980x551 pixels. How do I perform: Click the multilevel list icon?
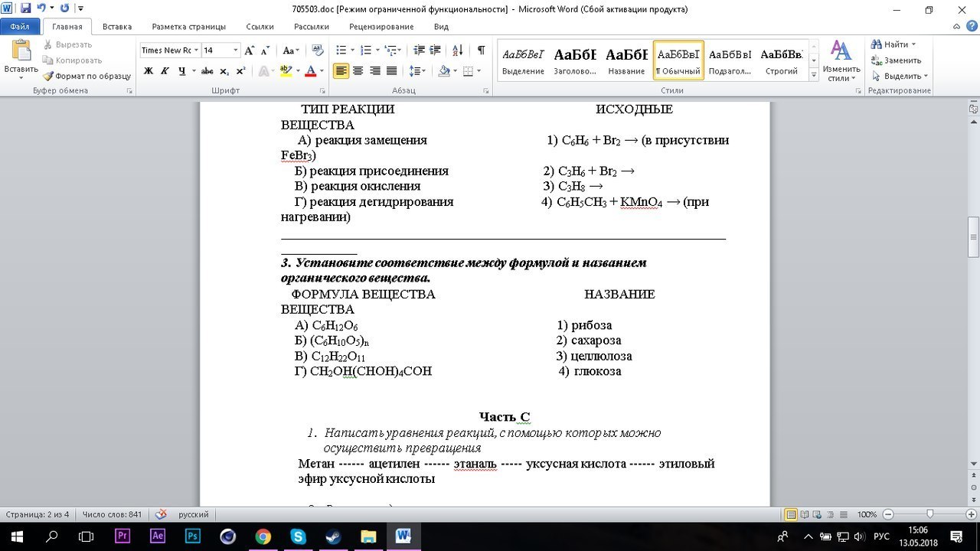pos(391,51)
